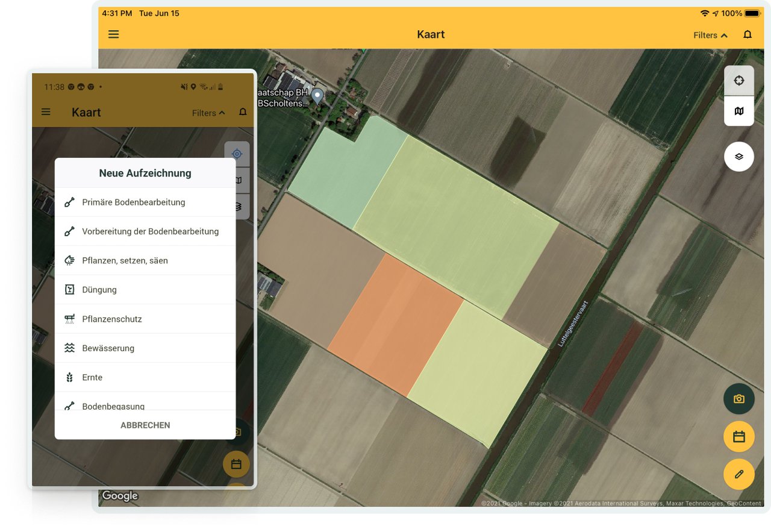Viewport: 771px width, 532px height.
Task: Click the Düngung fertilizer icon
Action: (x=69, y=290)
